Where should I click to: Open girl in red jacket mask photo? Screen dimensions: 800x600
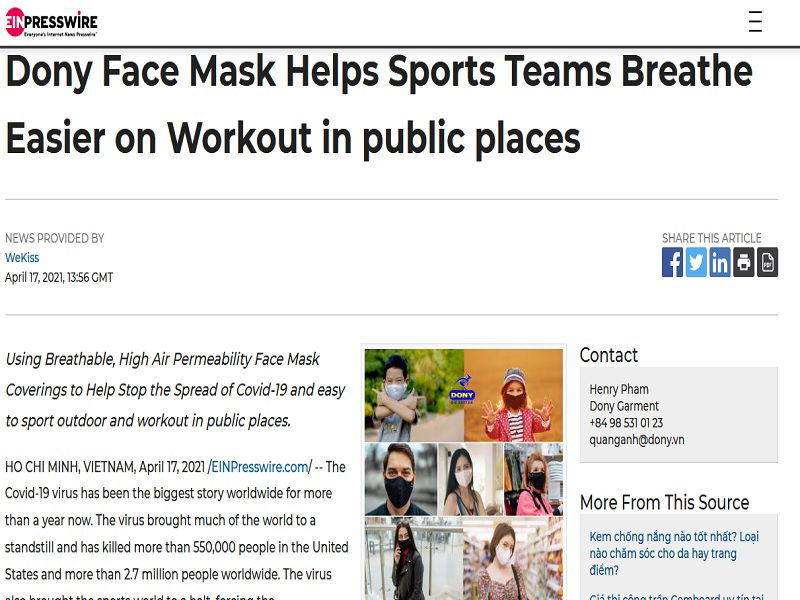513,395
